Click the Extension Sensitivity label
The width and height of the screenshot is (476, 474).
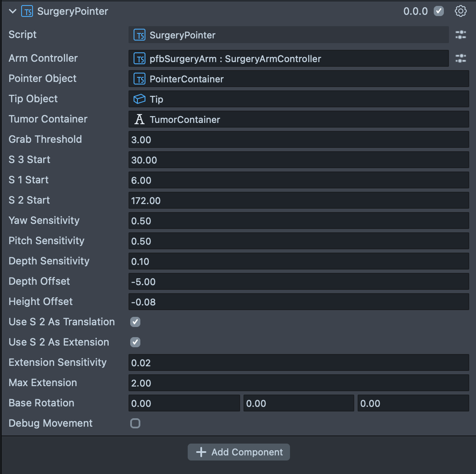pos(57,362)
